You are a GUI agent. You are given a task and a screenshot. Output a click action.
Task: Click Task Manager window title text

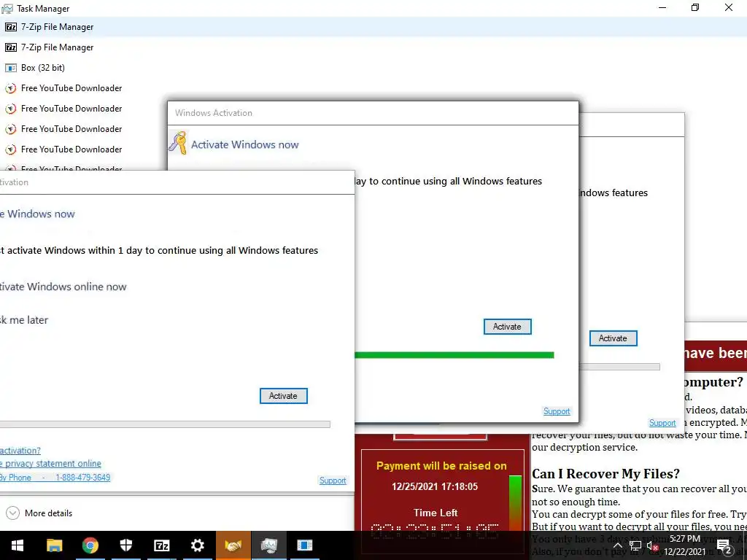coord(43,9)
